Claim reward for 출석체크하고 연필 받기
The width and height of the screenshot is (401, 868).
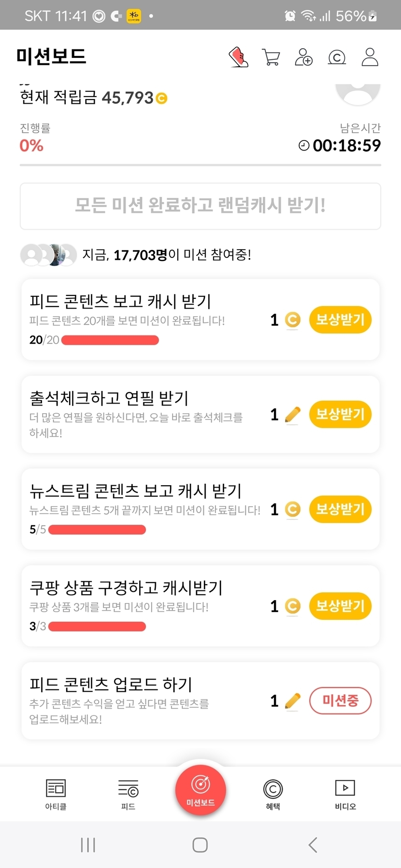tap(340, 414)
